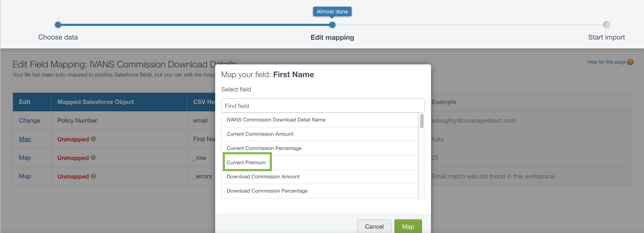The image size is (644, 233).
Task: Cancel the field mapping dialog
Action: pyautogui.click(x=374, y=226)
